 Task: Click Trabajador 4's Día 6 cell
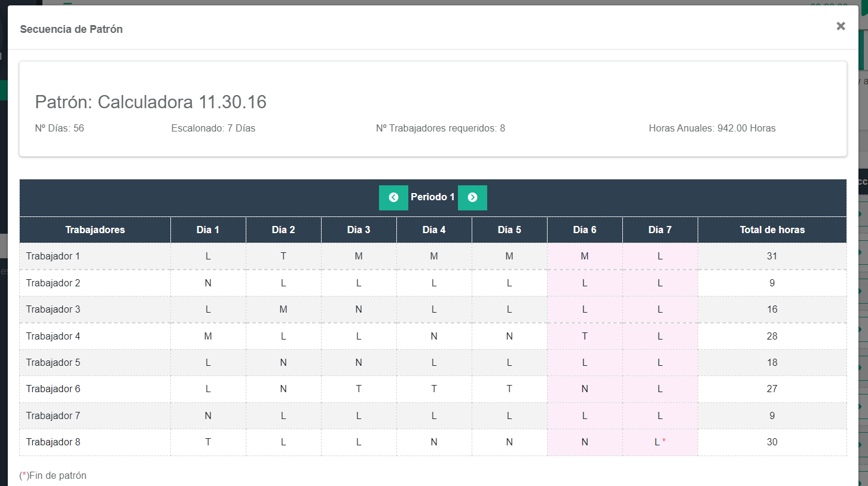click(585, 336)
